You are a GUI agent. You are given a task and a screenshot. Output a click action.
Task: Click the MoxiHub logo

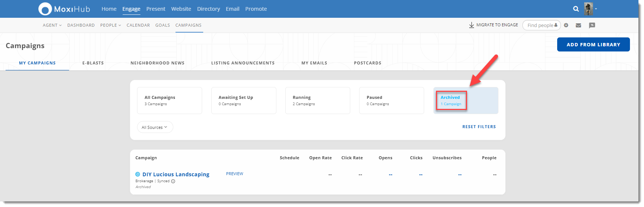[x=64, y=9]
